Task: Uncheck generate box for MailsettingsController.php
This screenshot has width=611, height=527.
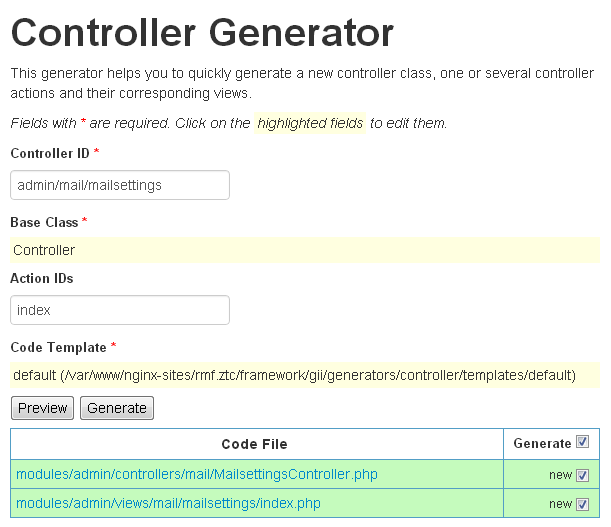Action: 583,475
